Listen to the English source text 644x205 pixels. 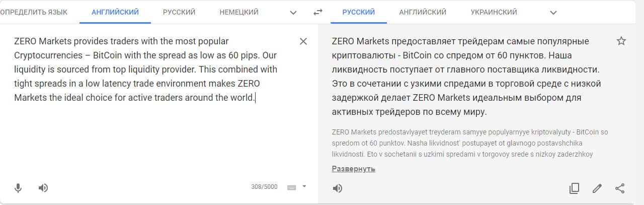tap(43, 188)
